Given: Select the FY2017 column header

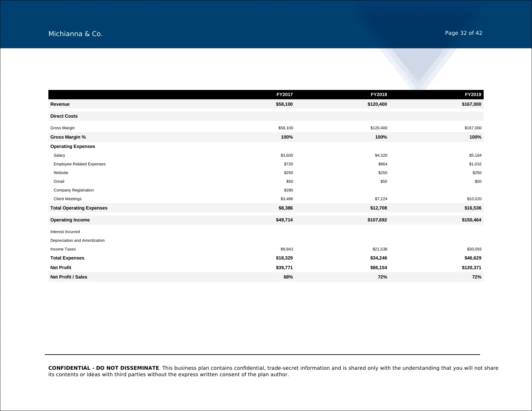Looking at the screenshot, I should click(x=285, y=94).
